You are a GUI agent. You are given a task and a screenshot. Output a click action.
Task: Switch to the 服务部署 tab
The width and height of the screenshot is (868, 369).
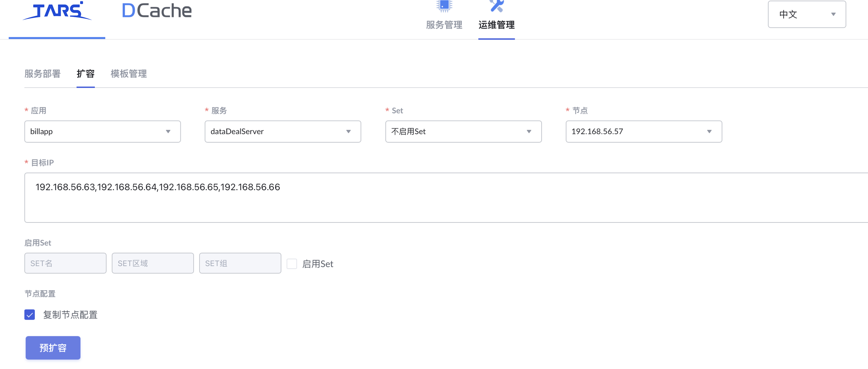coord(42,74)
